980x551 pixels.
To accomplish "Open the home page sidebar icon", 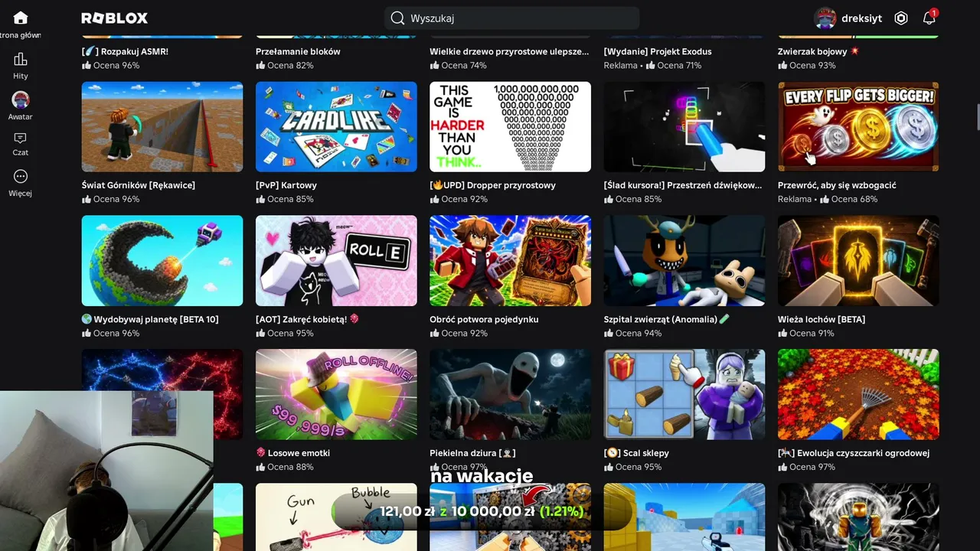I will click(21, 18).
